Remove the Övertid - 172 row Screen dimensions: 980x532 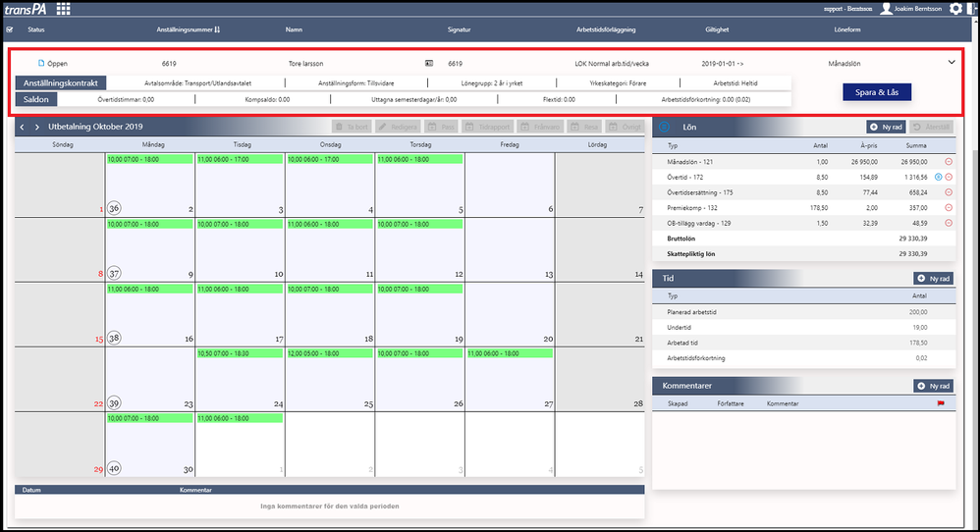click(x=949, y=178)
